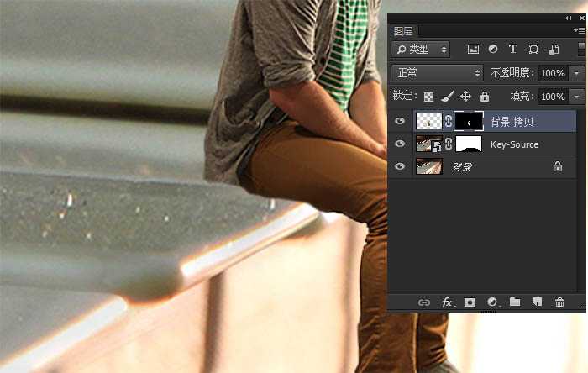This screenshot has width=588, height=373.
Task: Delete layer with trash can button
Action: point(559,302)
